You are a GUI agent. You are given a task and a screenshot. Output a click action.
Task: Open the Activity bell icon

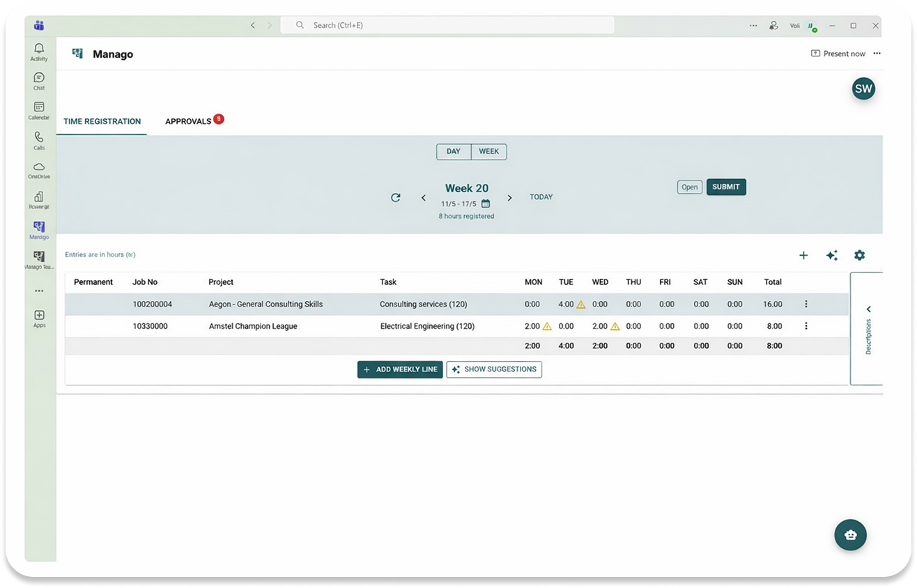tap(39, 52)
